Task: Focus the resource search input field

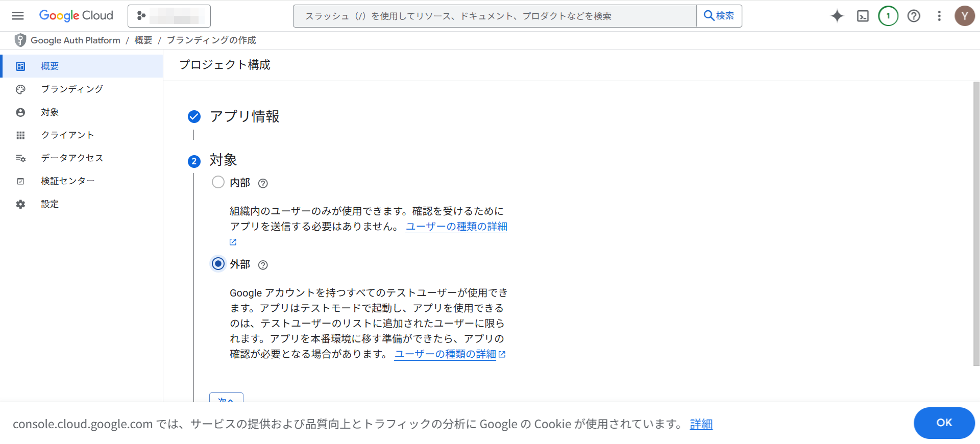Action: (494, 16)
